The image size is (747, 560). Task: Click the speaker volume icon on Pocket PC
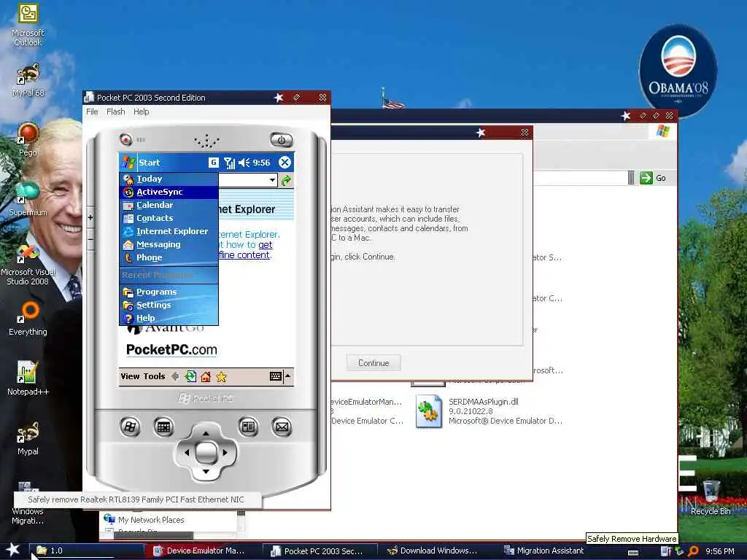(x=244, y=163)
